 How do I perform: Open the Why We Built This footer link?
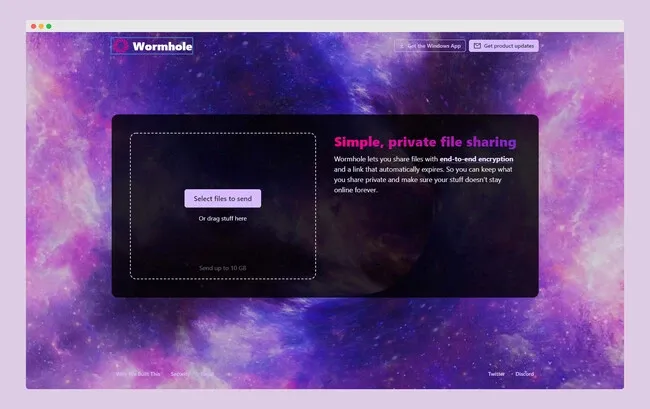pos(138,374)
